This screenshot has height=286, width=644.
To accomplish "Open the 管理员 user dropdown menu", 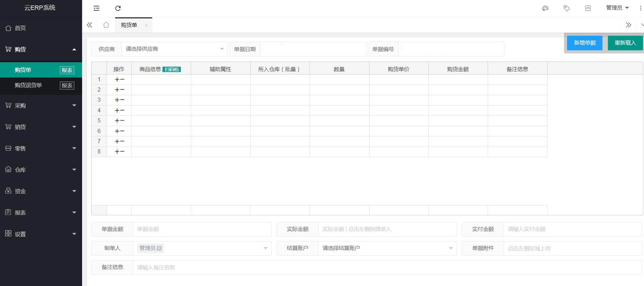I will point(617,8).
